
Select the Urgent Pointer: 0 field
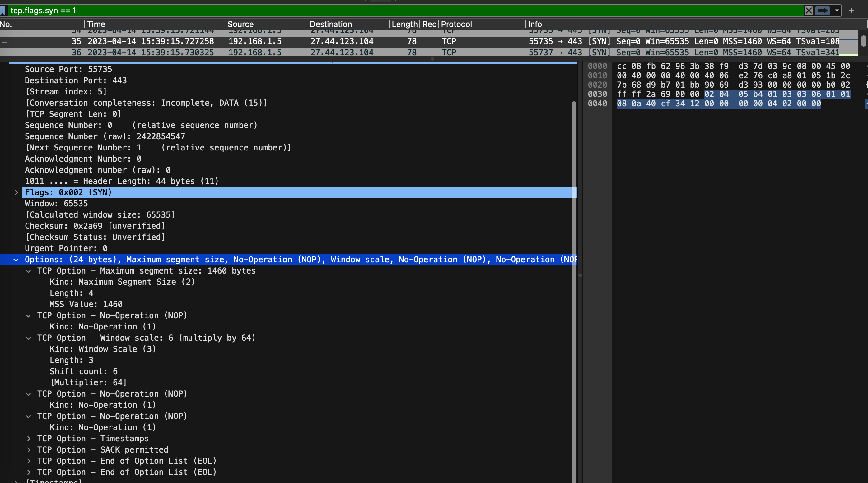click(66, 248)
